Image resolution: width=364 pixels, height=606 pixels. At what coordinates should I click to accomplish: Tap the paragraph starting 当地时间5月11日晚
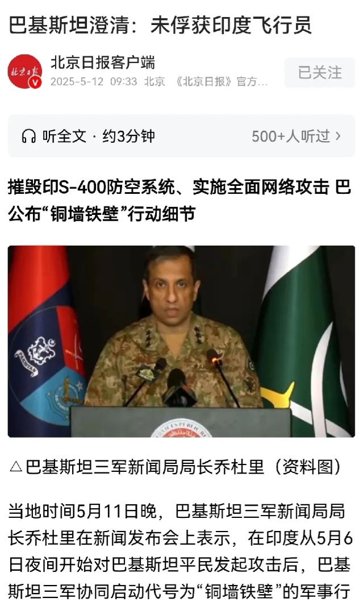(x=181, y=551)
